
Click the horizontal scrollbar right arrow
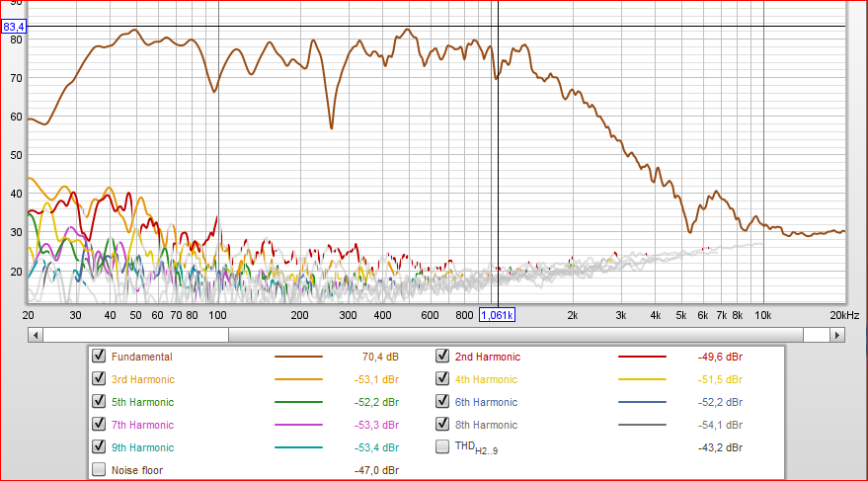point(838,335)
